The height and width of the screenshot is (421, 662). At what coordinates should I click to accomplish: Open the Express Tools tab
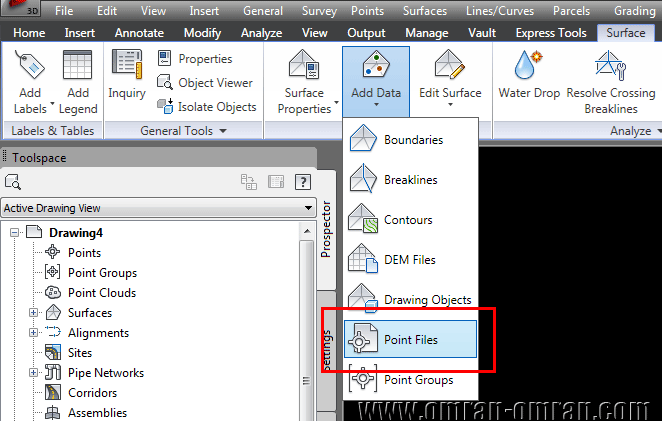pos(551,33)
